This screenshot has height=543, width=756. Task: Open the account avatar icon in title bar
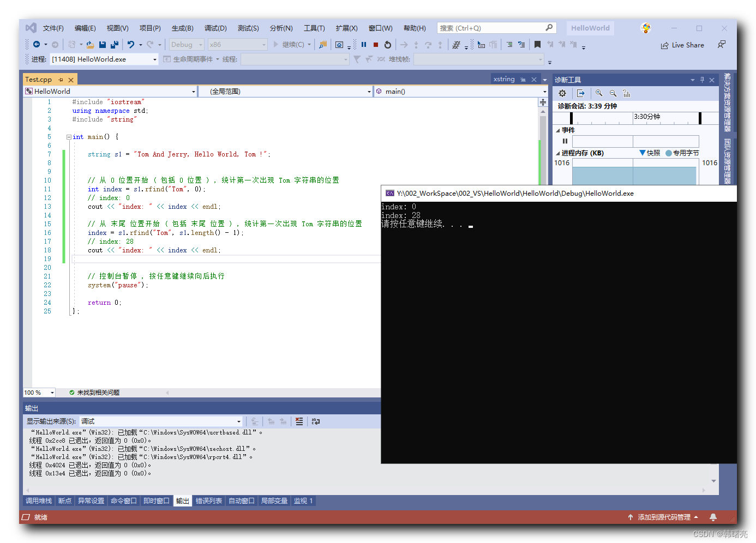(x=646, y=28)
